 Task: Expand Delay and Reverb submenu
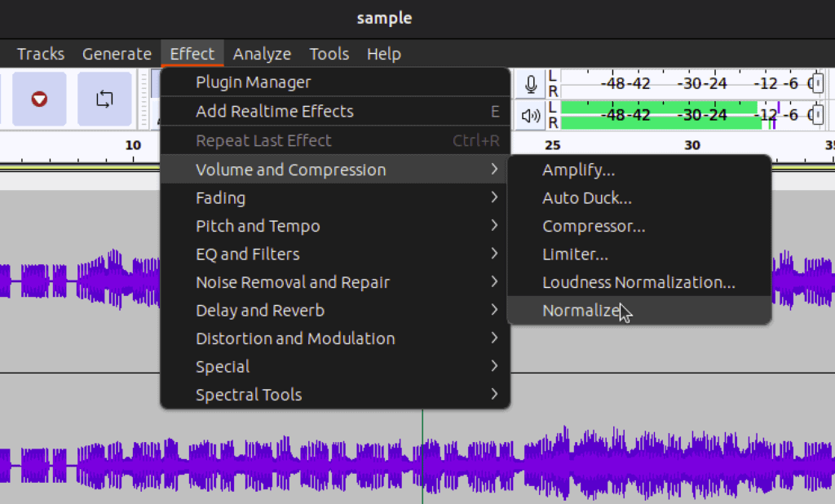(x=335, y=311)
